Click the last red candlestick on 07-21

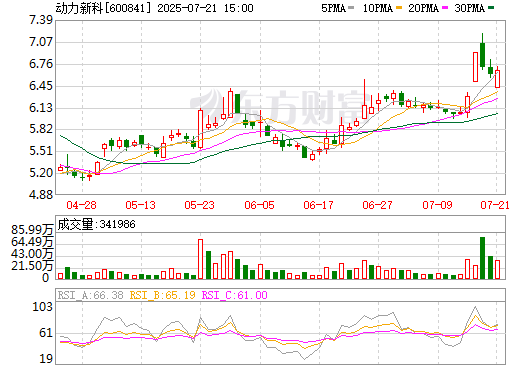click(497, 79)
